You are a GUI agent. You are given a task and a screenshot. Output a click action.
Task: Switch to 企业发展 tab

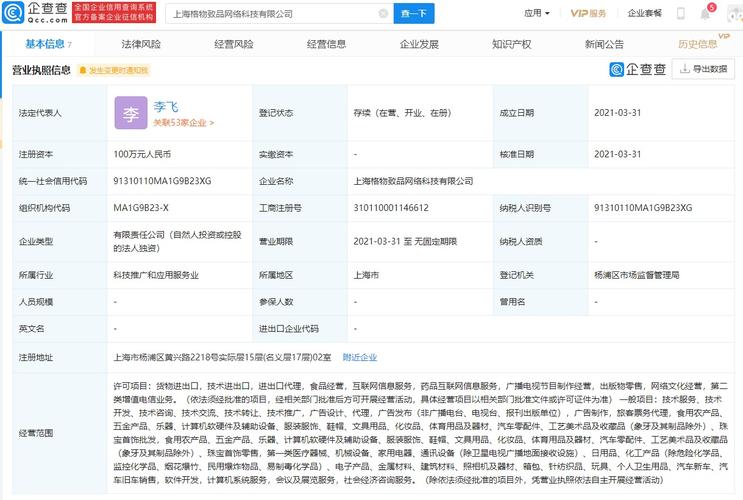pos(419,44)
